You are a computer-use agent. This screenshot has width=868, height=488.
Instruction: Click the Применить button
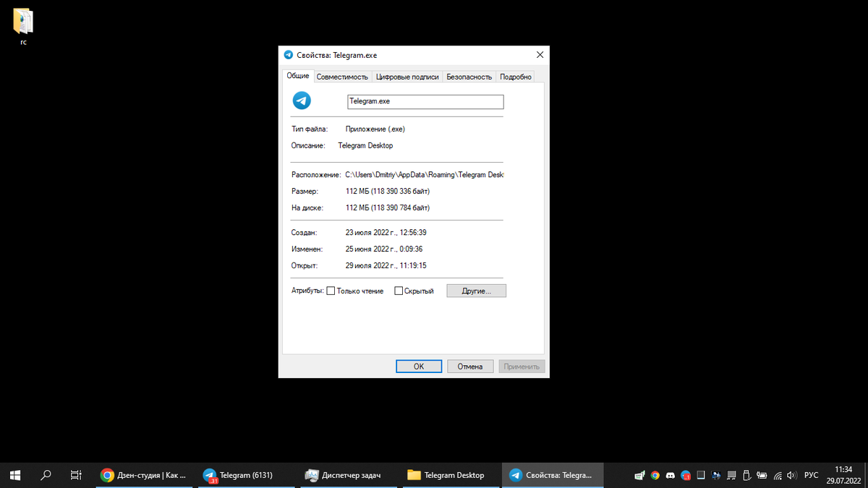[x=522, y=367]
